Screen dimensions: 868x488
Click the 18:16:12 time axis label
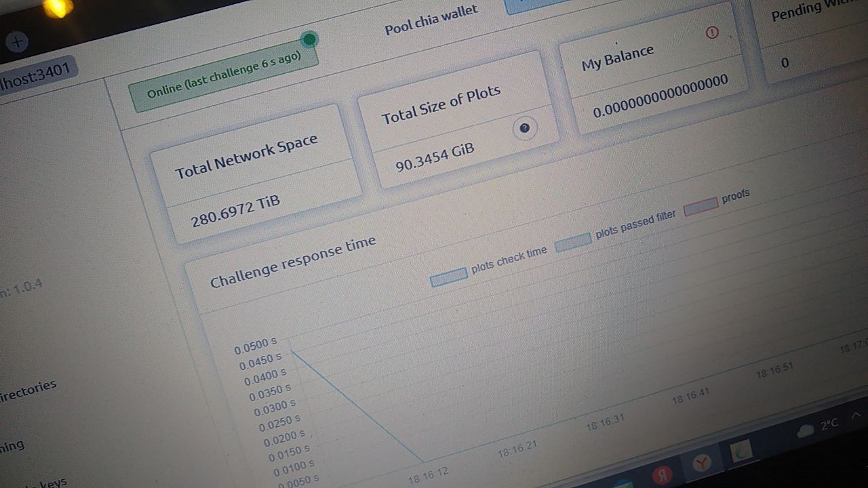point(428,475)
